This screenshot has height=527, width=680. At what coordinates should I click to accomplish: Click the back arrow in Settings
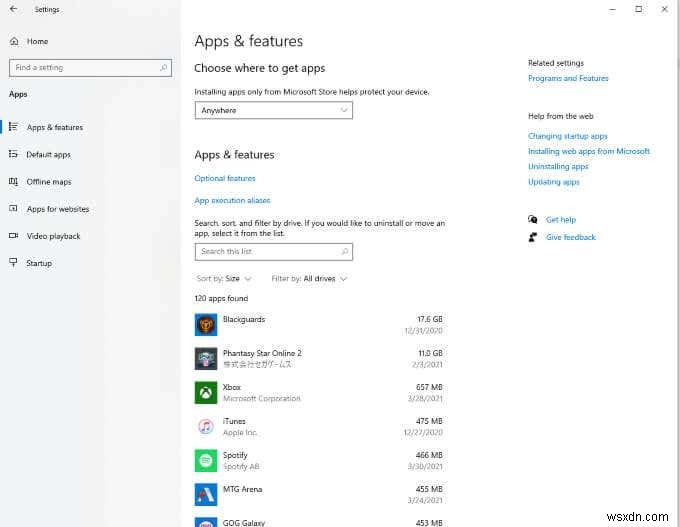click(13, 9)
